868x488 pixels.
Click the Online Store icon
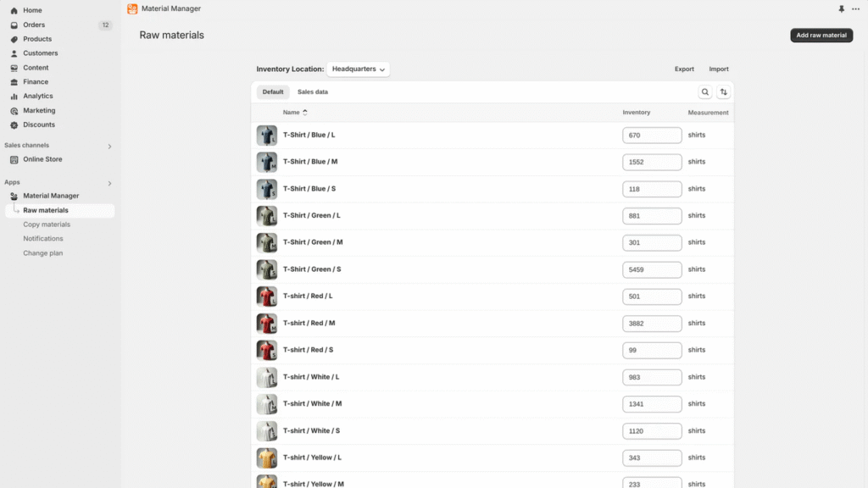[x=14, y=159]
